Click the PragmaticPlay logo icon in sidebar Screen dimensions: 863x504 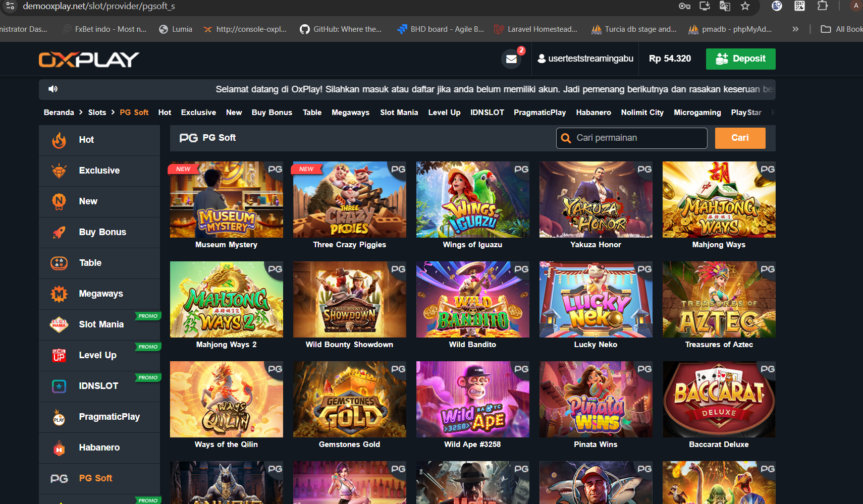[59, 417]
